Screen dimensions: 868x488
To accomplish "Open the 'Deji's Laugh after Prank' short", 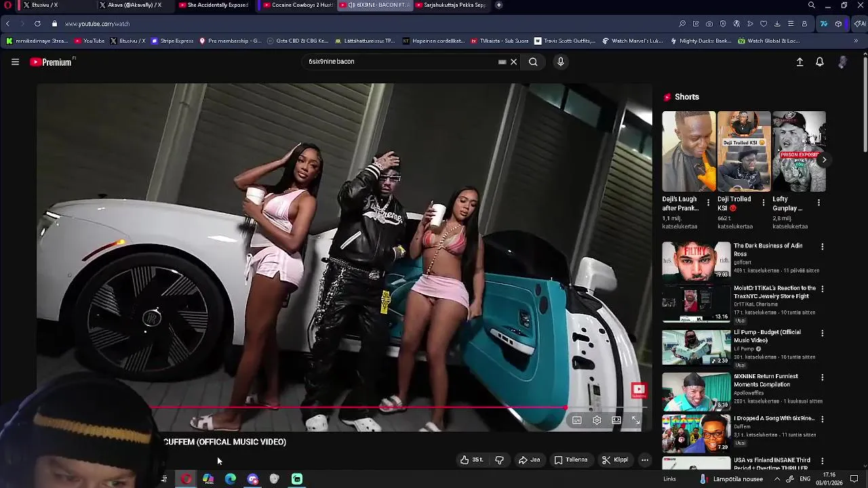I will click(x=689, y=152).
